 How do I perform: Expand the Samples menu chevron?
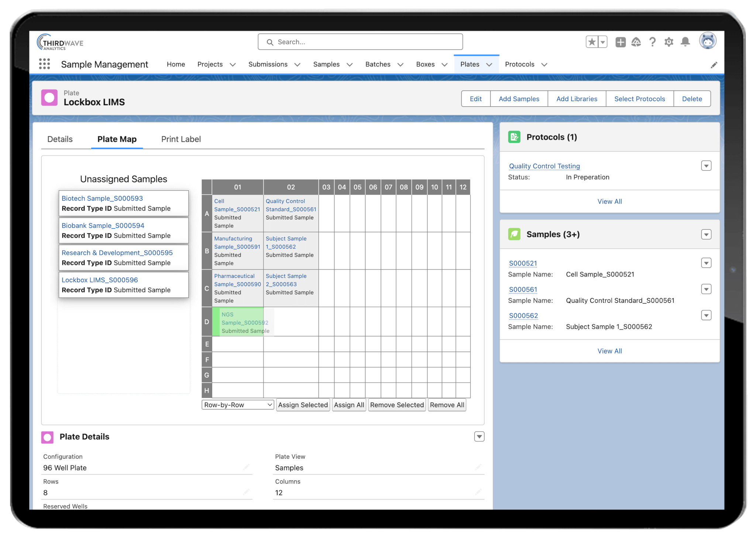point(349,65)
